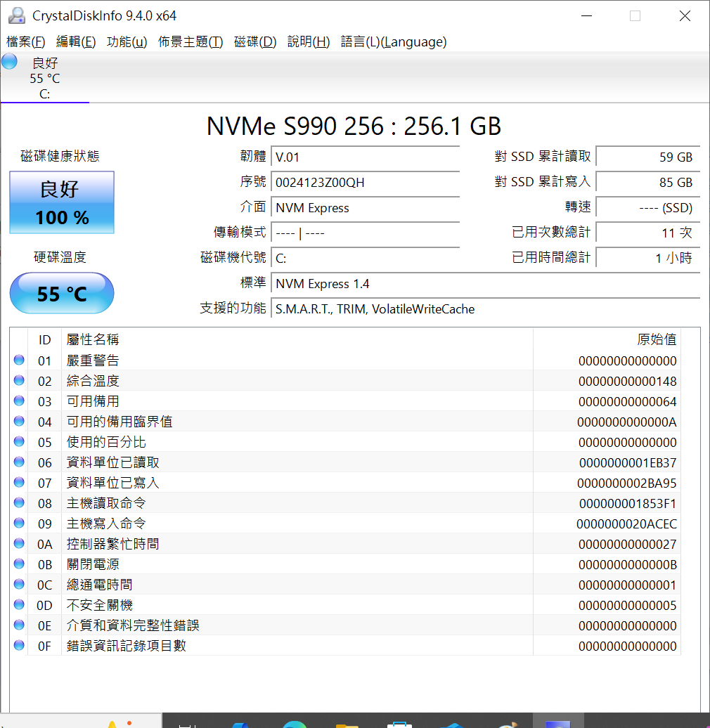Viewport: 710px width, 728px height.
Task: Open the 磁碟(D) menu
Action: [x=255, y=41]
